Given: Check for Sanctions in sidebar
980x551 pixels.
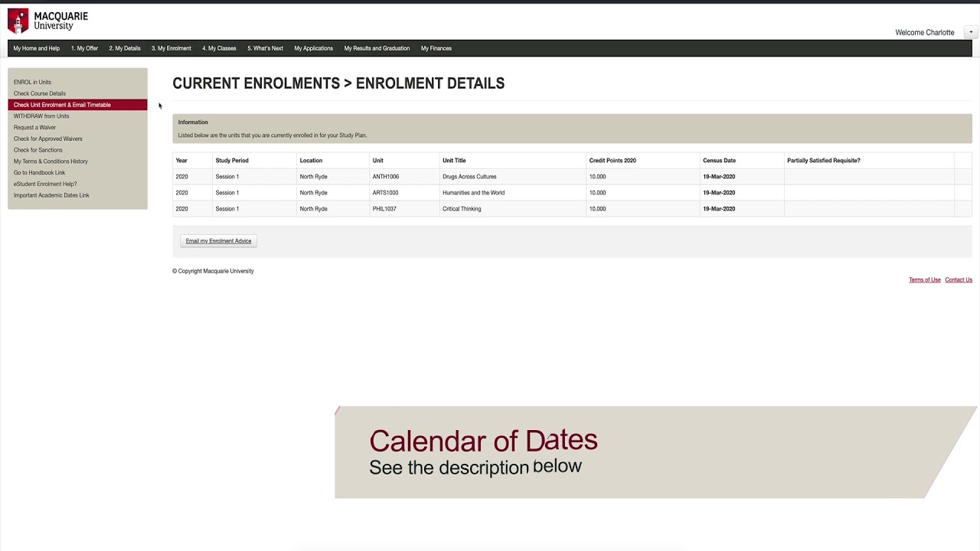Looking at the screenshot, I should coord(38,150).
